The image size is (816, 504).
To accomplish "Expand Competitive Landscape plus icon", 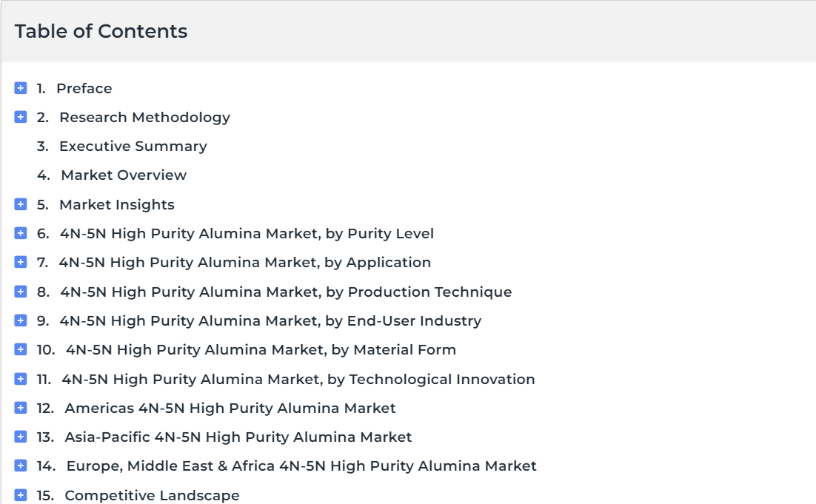I will 20,495.
